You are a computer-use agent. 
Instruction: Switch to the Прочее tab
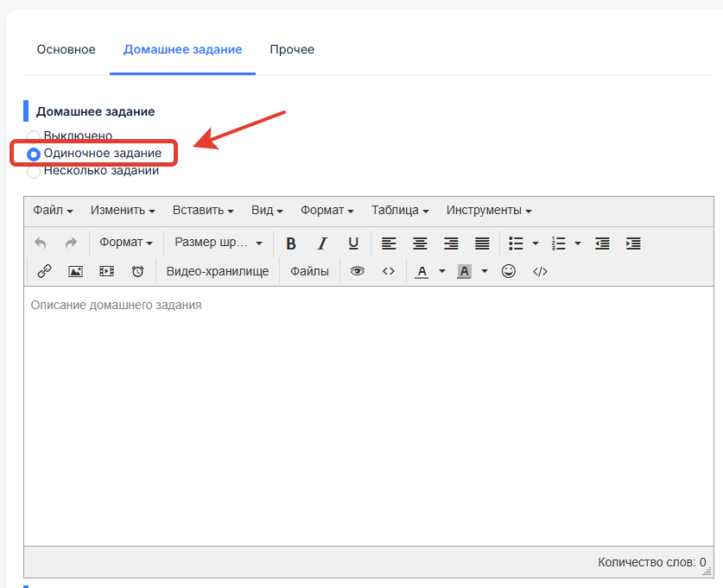(292, 49)
